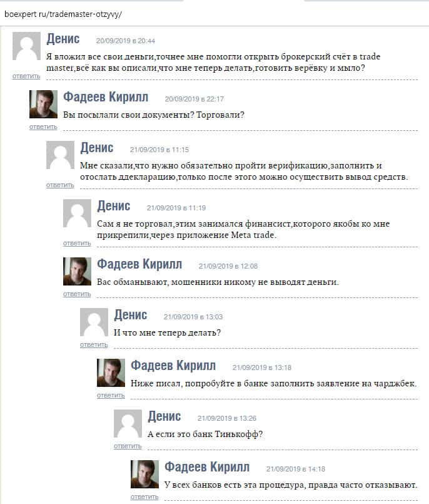Click the gray avatar on the 13:26 comment
The image size is (429, 504).
click(128, 424)
